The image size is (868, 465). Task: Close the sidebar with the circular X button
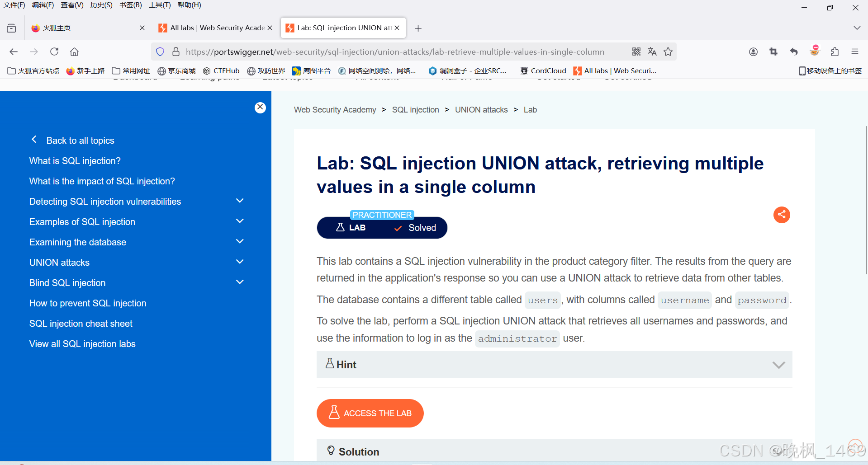coord(260,107)
